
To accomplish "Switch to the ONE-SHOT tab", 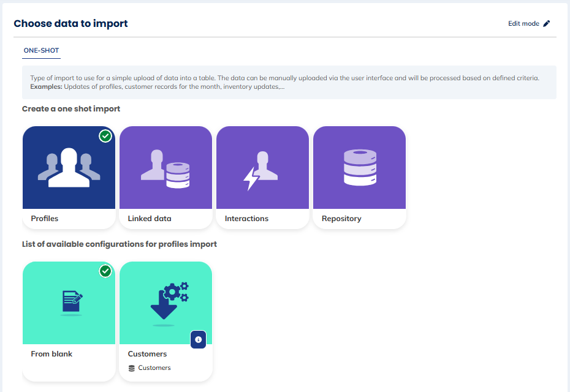I will coord(41,51).
